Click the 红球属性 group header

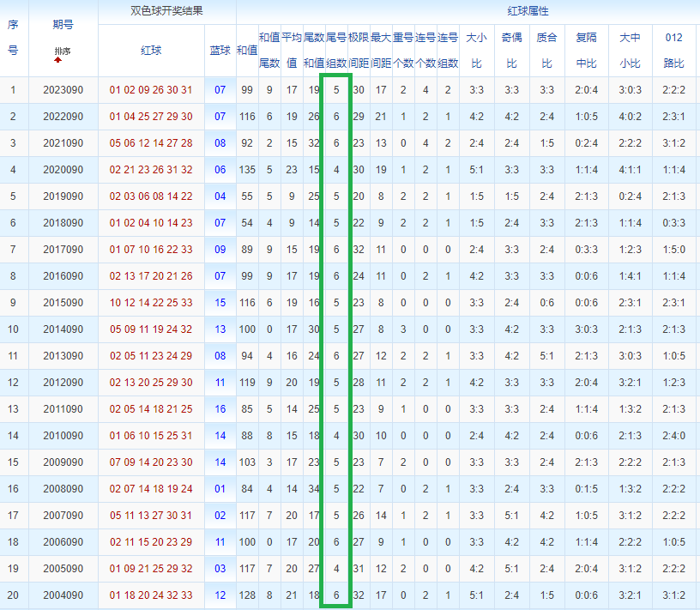(x=528, y=11)
